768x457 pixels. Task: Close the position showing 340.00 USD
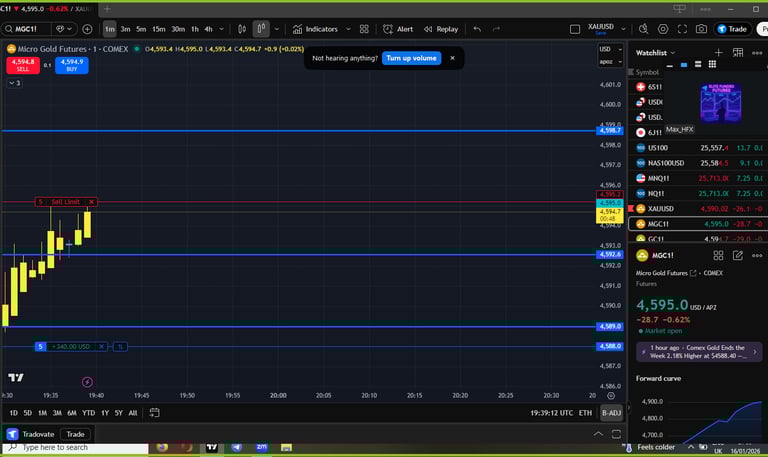101,347
